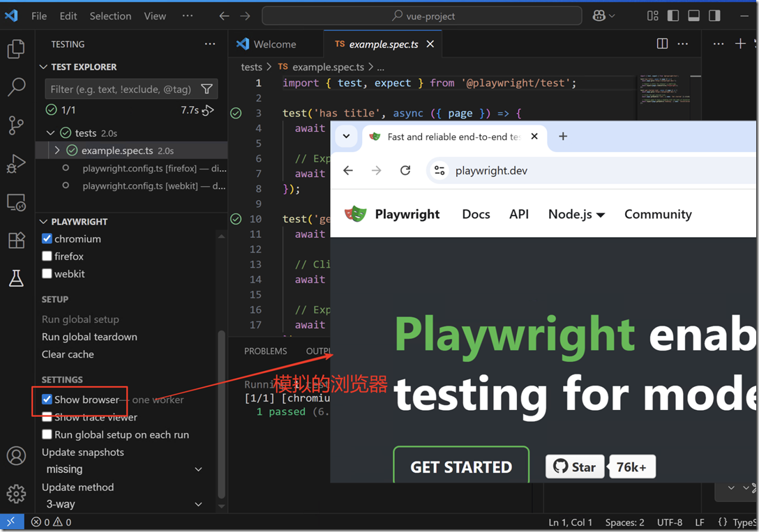Open API link on Playwright site
This screenshot has width=759, height=532.
pyautogui.click(x=519, y=214)
